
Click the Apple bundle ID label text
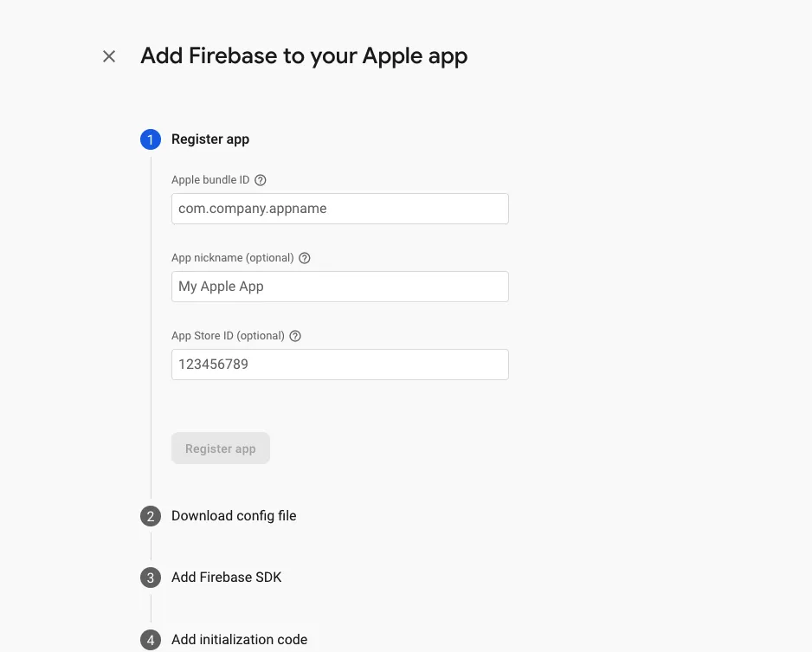210,180
